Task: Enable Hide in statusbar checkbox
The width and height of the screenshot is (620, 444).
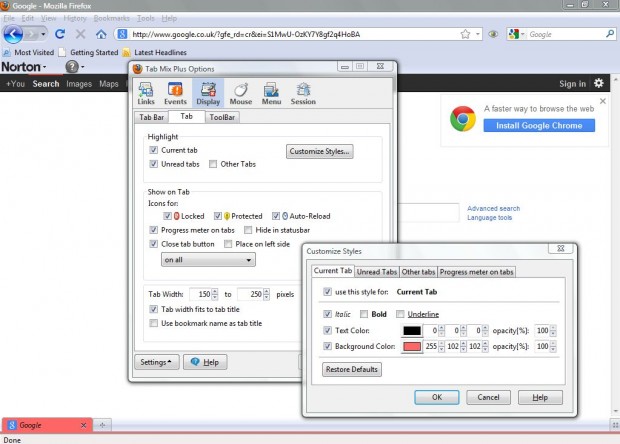Action: coord(248,230)
